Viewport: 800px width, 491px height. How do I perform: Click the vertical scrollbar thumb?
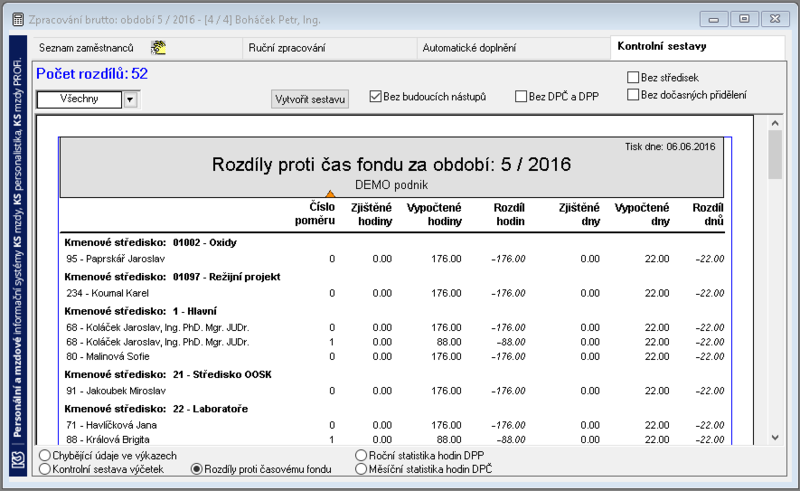(775, 155)
